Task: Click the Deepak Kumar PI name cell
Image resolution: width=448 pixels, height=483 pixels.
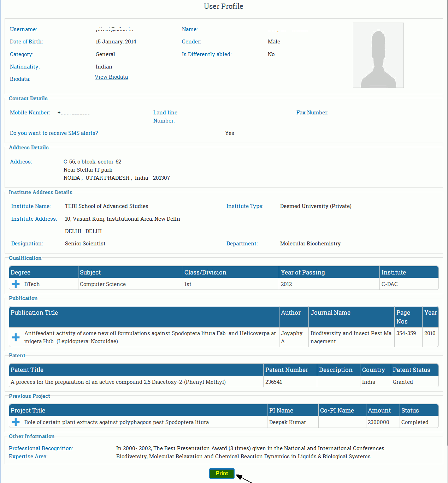Action: pyautogui.click(x=288, y=422)
